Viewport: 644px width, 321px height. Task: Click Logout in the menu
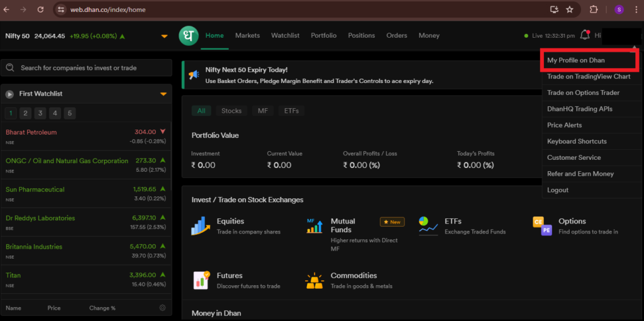click(x=591, y=190)
